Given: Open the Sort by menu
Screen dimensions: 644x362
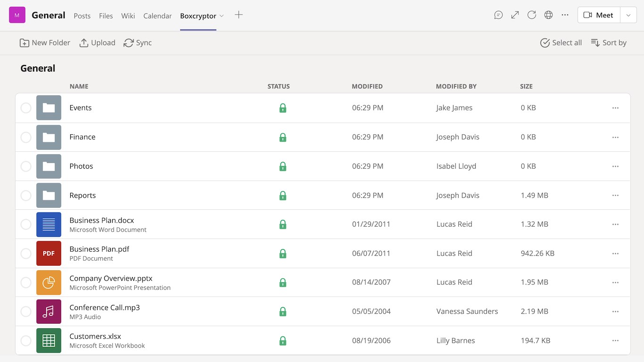Looking at the screenshot, I should point(609,43).
